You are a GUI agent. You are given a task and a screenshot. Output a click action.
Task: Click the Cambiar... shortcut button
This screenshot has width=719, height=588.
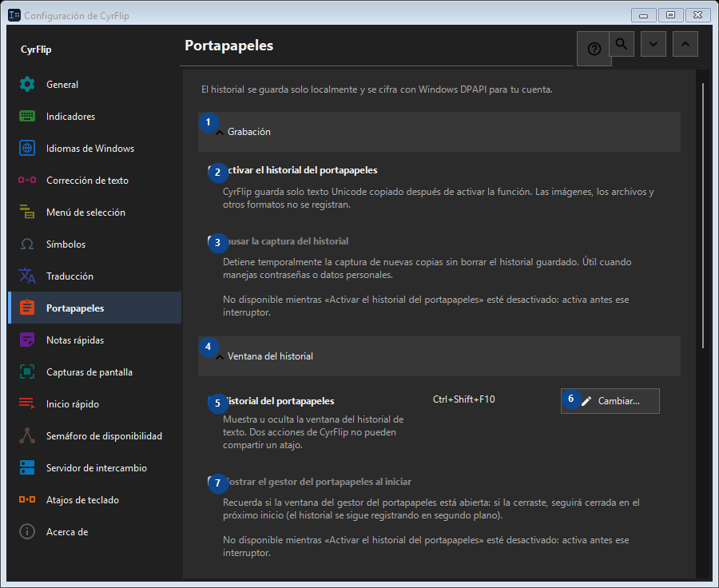(x=610, y=401)
